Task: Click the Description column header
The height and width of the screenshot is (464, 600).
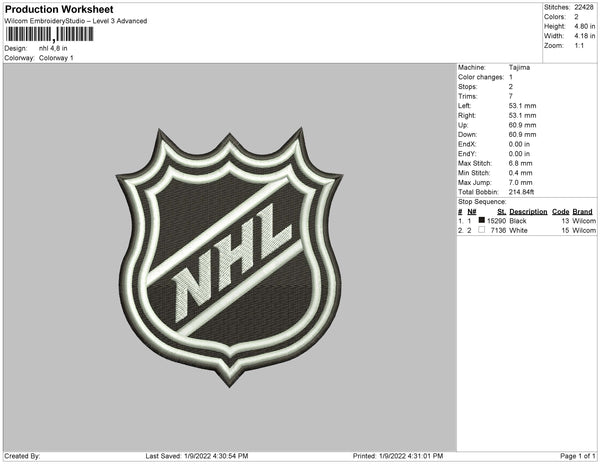Action: (x=528, y=212)
